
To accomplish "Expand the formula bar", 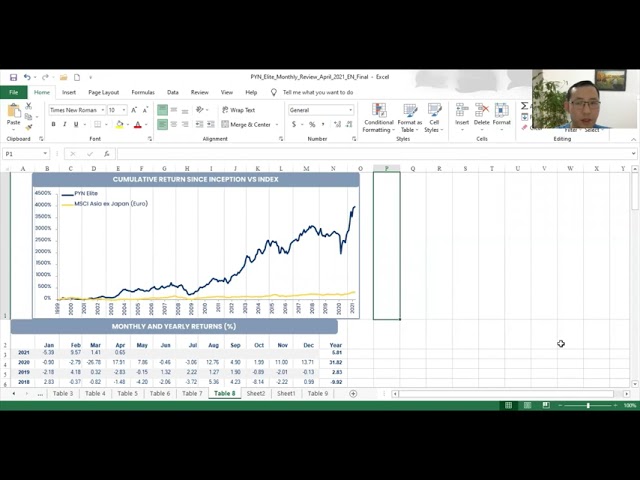I will click(x=633, y=154).
